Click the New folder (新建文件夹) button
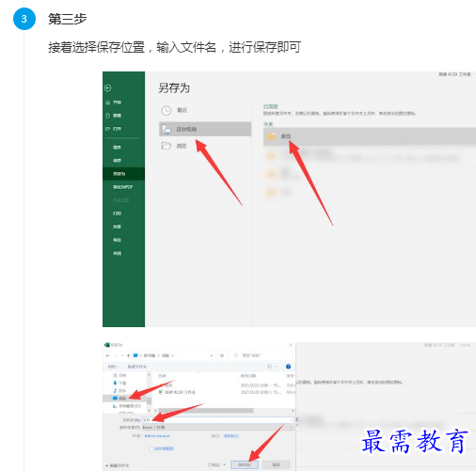476x471 pixels. 136,367
